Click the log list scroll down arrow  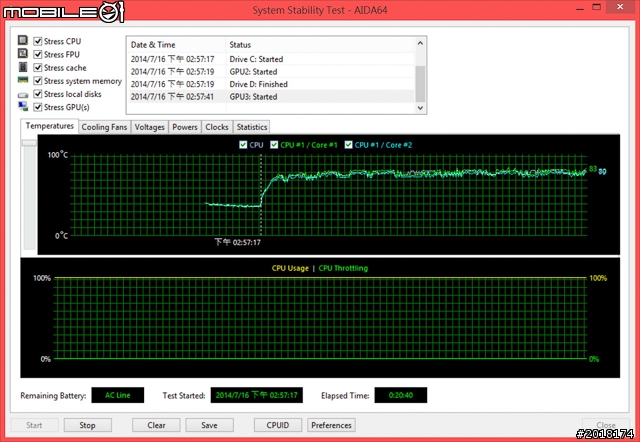[x=420, y=108]
